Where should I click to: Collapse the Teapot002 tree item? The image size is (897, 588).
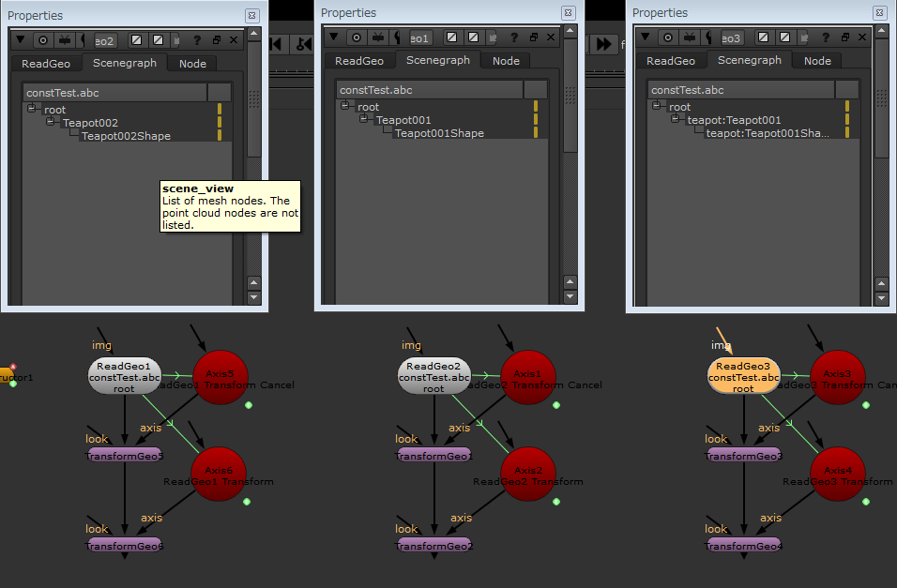(x=51, y=122)
